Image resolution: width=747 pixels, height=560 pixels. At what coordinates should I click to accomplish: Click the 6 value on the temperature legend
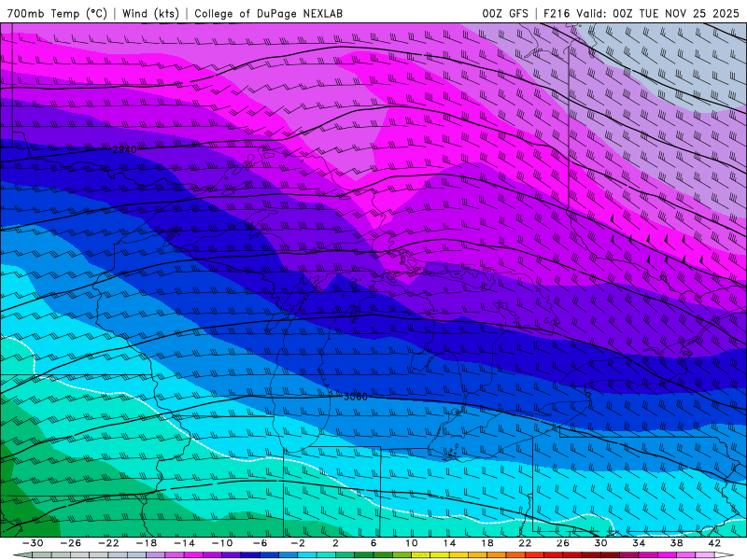[373, 543]
